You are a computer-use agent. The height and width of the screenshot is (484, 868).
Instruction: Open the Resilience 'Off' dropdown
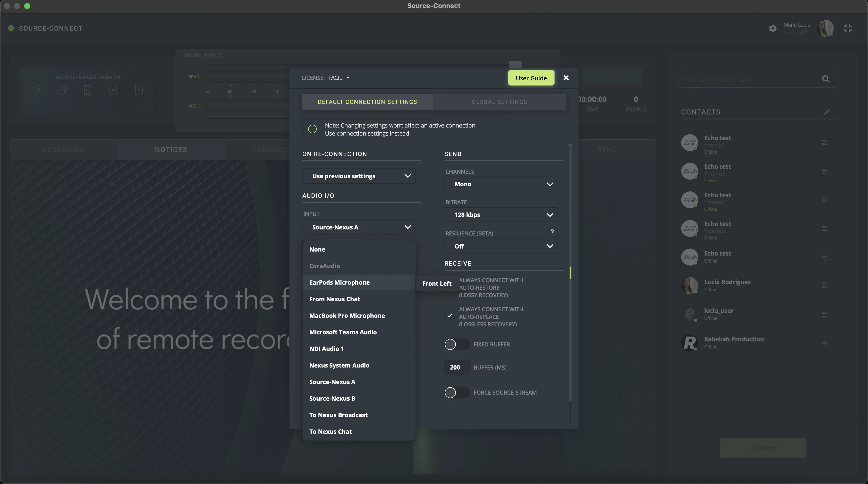pyautogui.click(x=501, y=246)
